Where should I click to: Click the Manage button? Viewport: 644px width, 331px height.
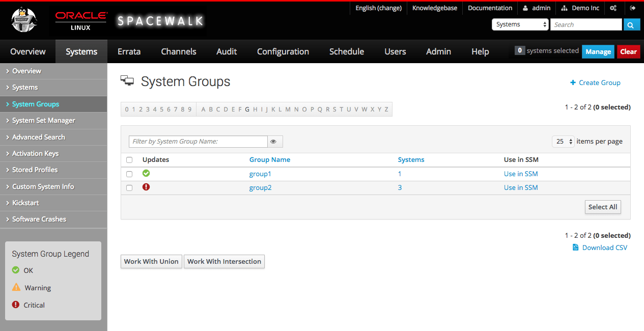[598, 51]
